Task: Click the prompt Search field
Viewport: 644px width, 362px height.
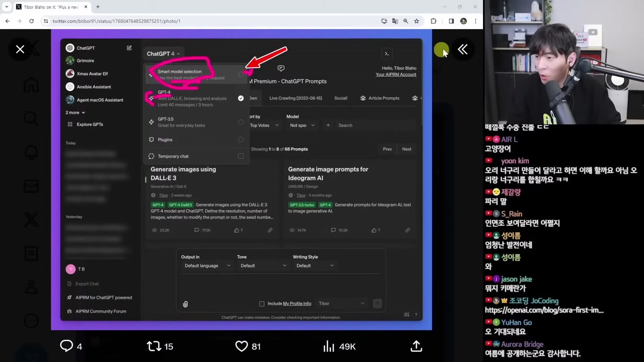Action: [377, 125]
